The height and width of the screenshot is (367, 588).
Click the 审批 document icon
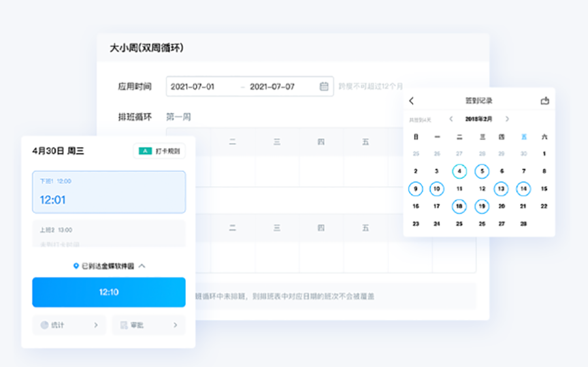pyautogui.click(x=123, y=325)
